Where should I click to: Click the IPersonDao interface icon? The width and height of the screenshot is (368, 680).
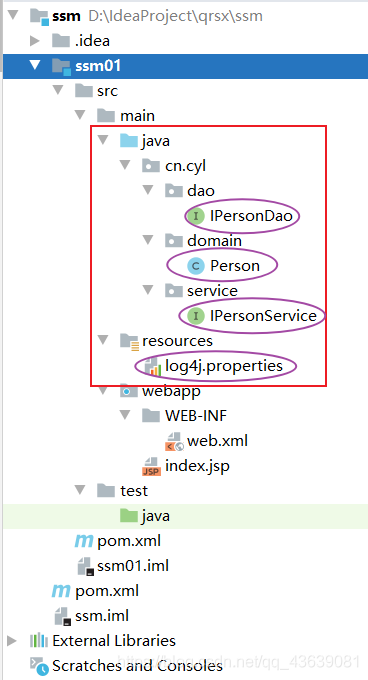pyautogui.click(x=196, y=216)
